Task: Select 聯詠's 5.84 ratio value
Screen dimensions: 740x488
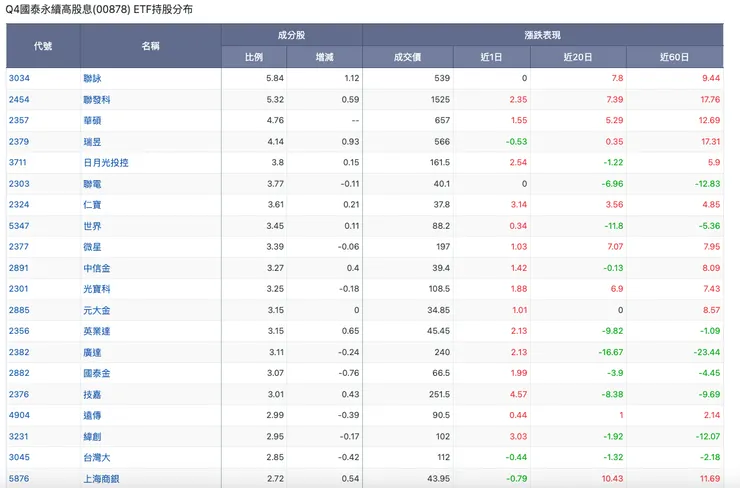Action: (x=275, y=78)
